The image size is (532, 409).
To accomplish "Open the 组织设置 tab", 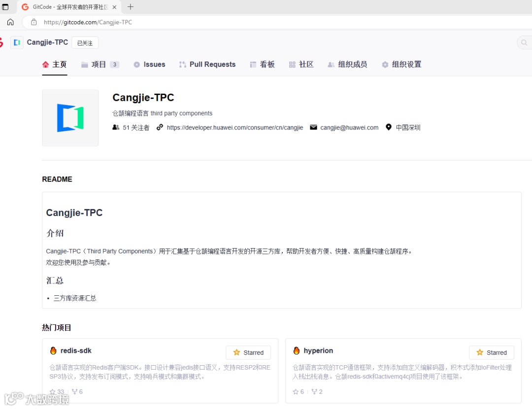I will pyautogui.click(x=401, y=64).
